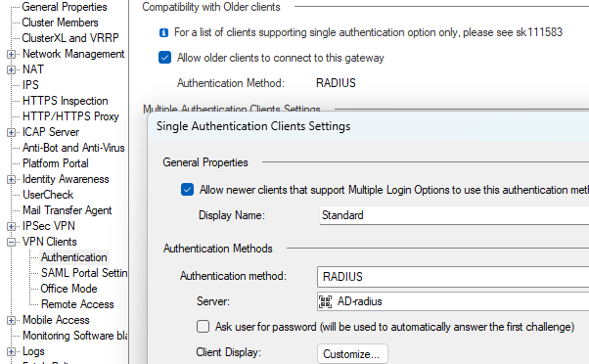This screenshot has height=364, width=589.
Task: Select ICAP Server in the tree
Action: point(51,132)
